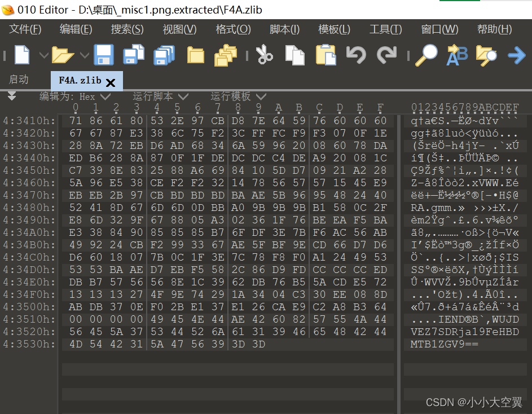Click the Redo arrow icon
The image size is (532, 414).
(x=387, y=55)
